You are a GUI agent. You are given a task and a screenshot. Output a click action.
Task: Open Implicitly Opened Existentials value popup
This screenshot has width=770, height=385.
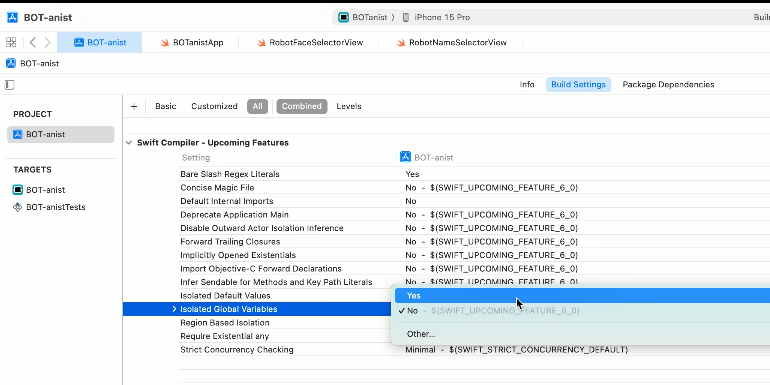pos(491,255)
